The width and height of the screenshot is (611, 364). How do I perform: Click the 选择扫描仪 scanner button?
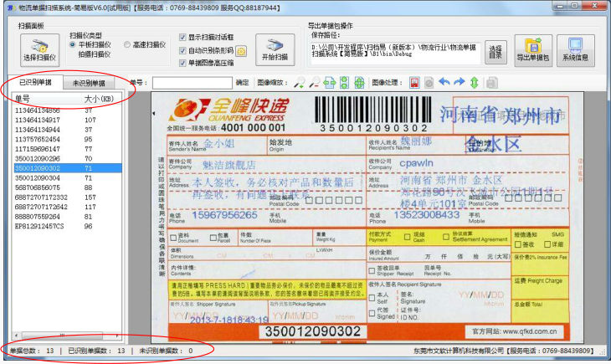click(39, 50)
